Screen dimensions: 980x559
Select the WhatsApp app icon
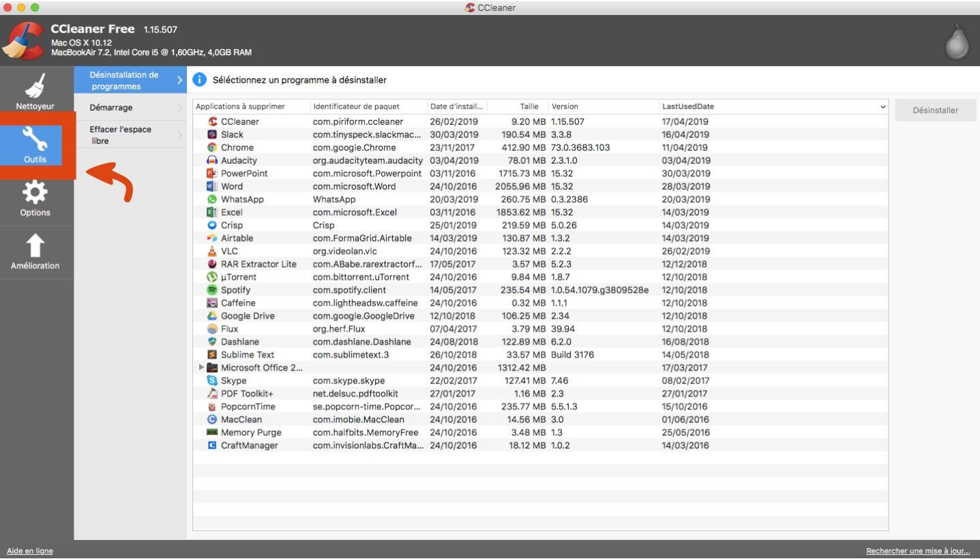(x=212, y=199)
